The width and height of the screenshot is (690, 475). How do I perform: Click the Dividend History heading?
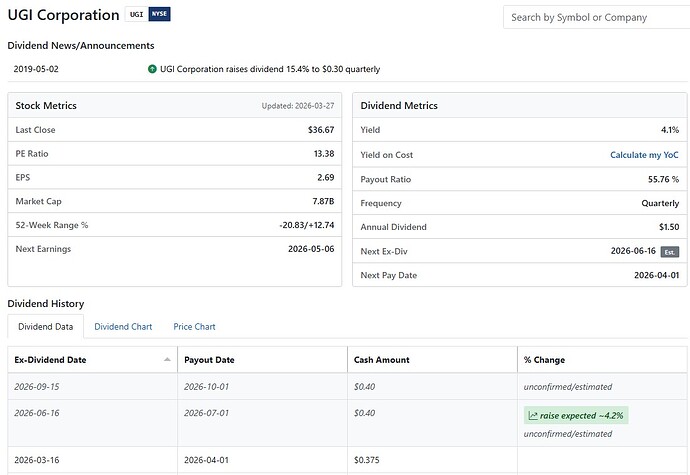(46, 304)
